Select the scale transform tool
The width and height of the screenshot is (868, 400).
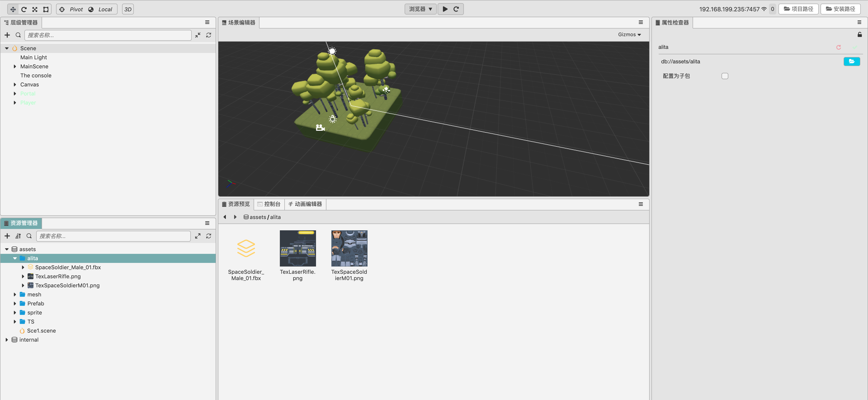35,9
